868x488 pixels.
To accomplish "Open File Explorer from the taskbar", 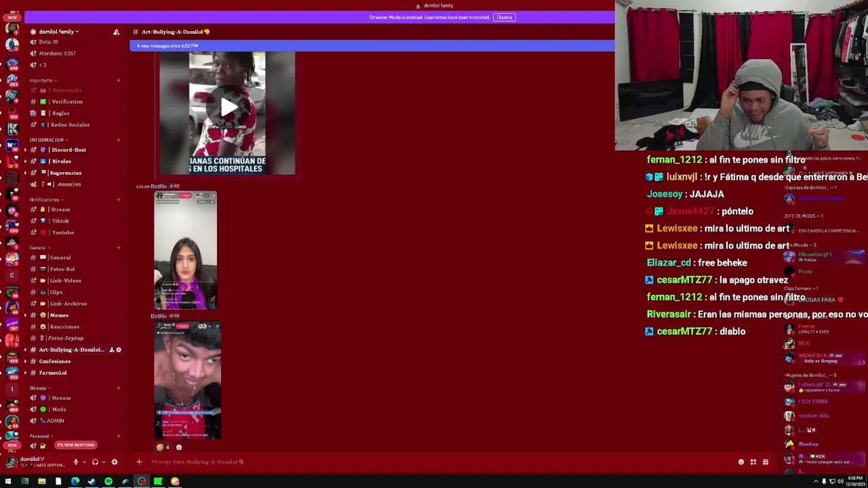I will 41,482.
